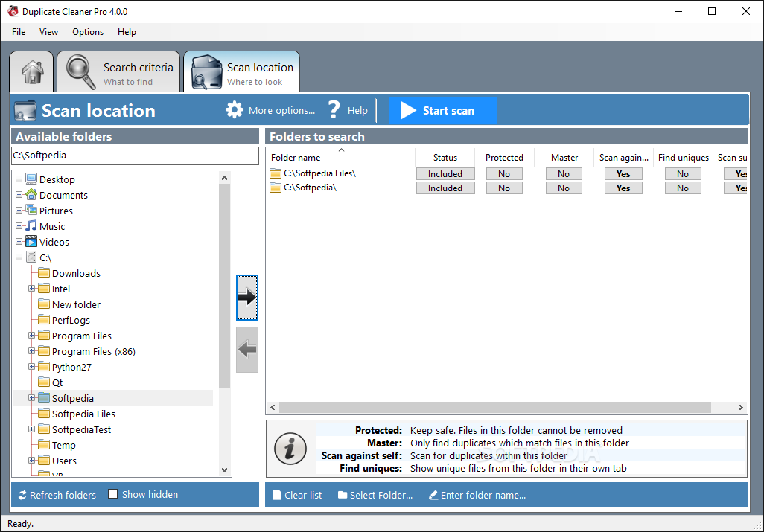This screenshot has width=764, height=532.
Task: Click scroll right arrow in Folders to search
Action: coord(741,407)
